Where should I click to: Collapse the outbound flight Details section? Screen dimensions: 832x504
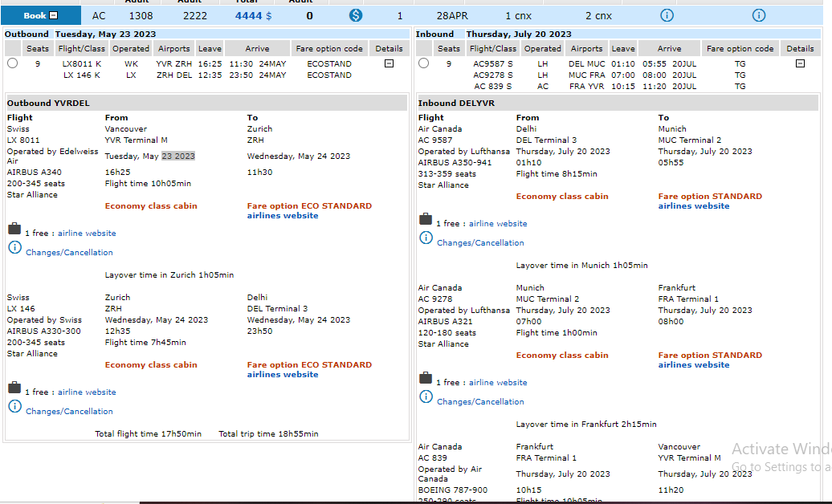pos(389,63)
